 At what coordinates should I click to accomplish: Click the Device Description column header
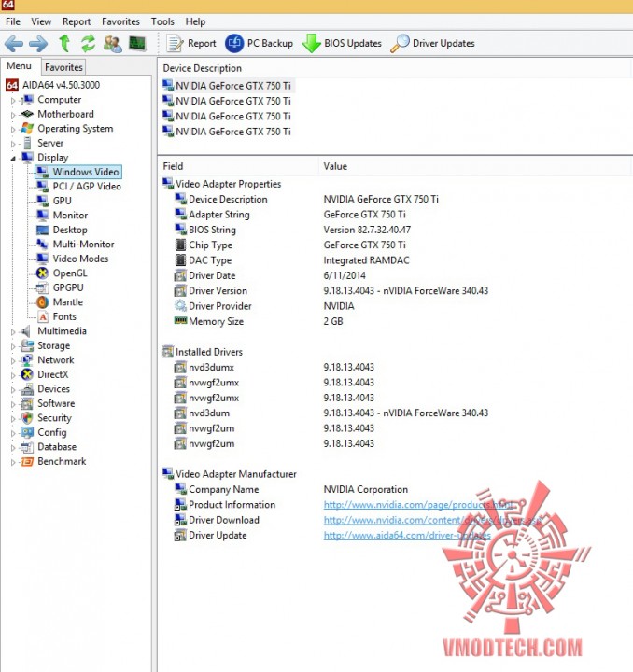tap(394, 68)
